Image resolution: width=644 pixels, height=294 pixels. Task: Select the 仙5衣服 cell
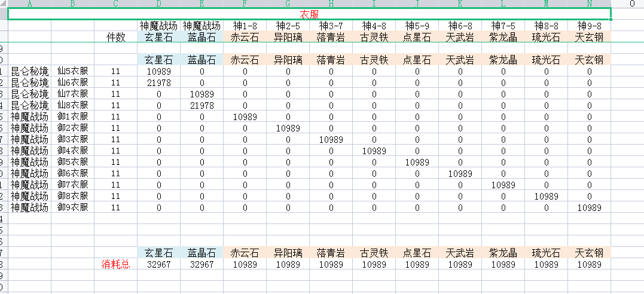73,71
